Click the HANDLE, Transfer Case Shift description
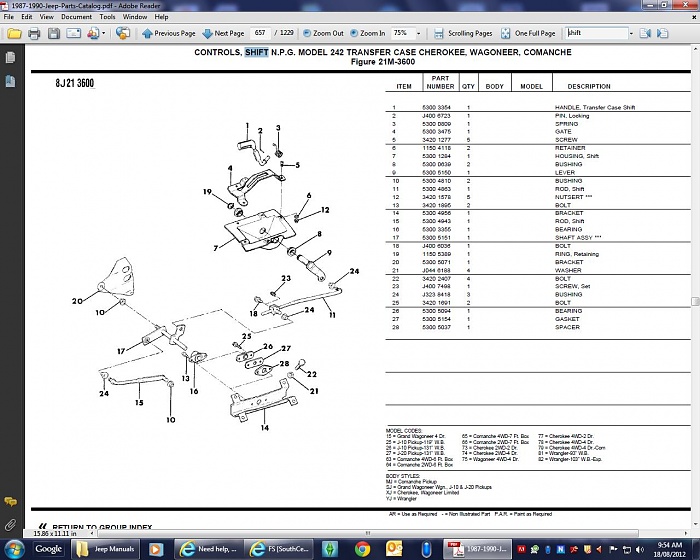Screen dimensions: 700x560 point(595,108)
